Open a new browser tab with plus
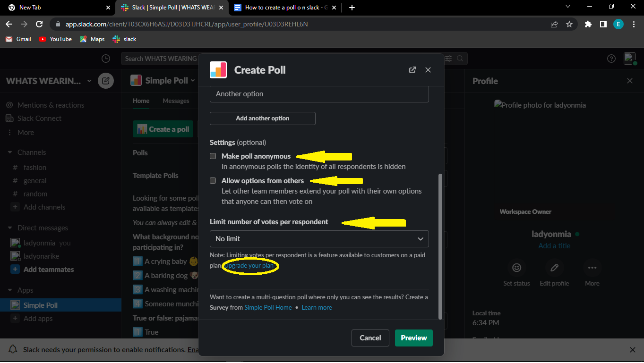 (x=352, y=8)
